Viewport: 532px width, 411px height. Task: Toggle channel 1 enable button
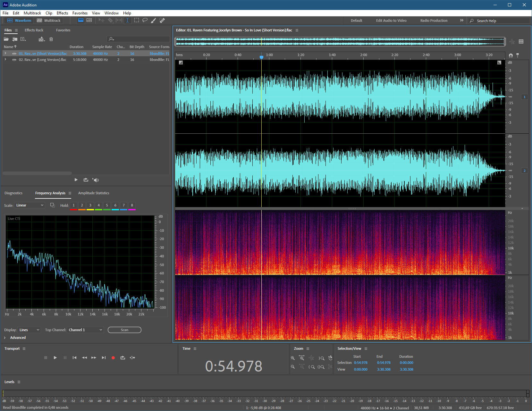[x=525, y=97]
